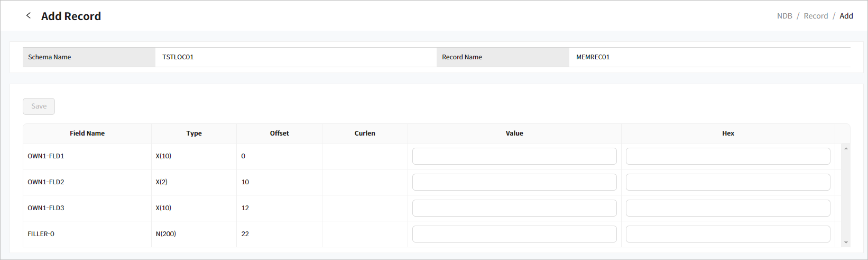Select the Add breadcrumb item

coord(846,16)
